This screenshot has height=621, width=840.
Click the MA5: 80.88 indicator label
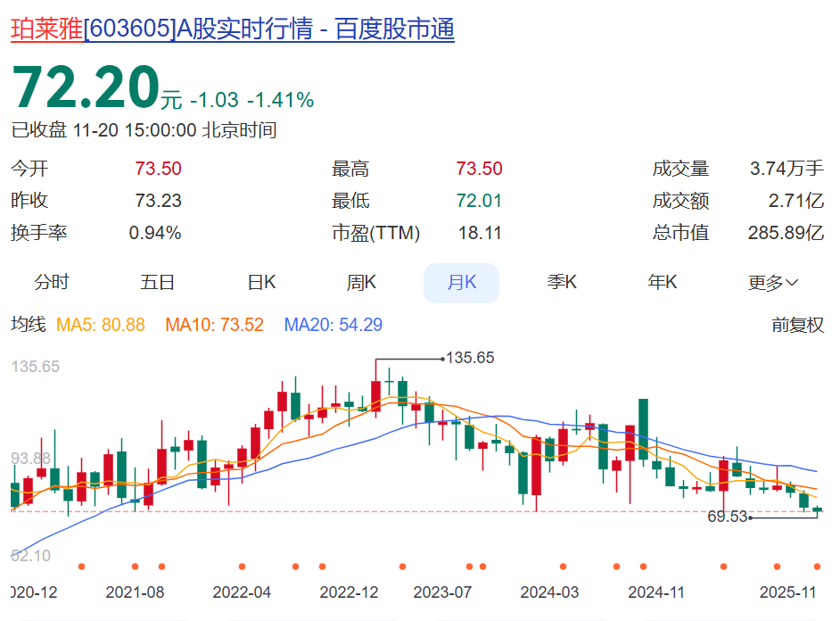coord(100,325)
